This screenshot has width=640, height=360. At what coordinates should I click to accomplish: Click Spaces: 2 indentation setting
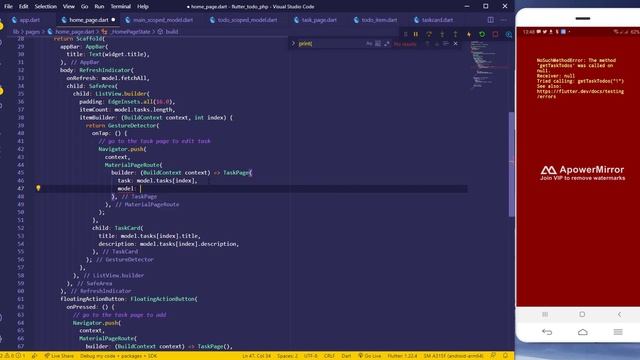287,356
